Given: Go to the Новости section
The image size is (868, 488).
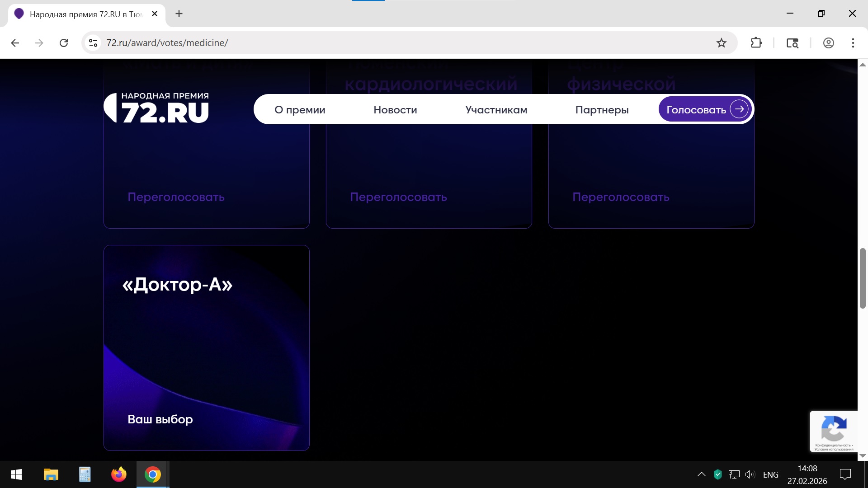Looking at the screenshot, I should click(x=395, y=110).
